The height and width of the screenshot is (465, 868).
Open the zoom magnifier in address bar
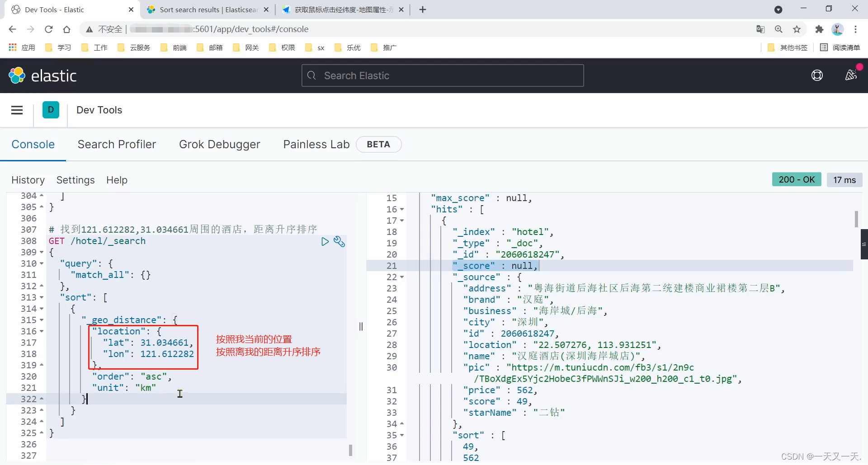[x=778, y=29]
